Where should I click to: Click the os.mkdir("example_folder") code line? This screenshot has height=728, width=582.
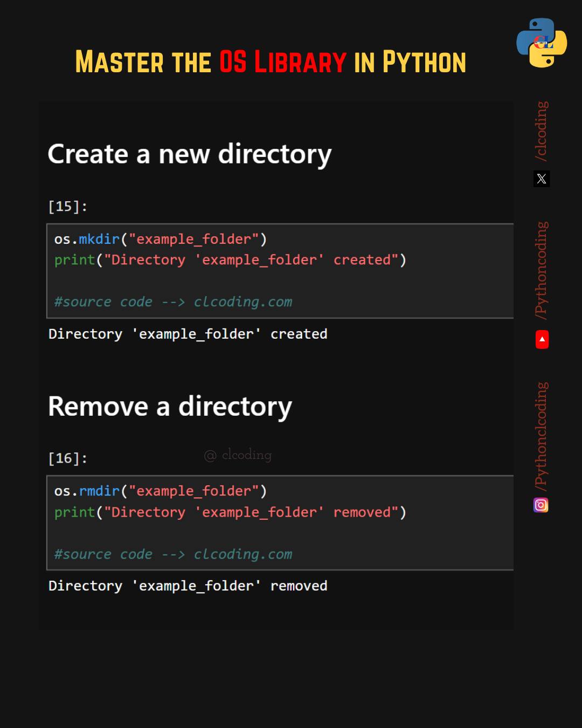tap(161, 239)
